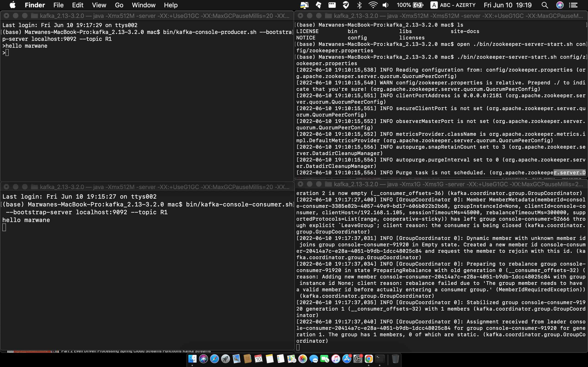Open Terminal from the Dock
Screen dimensions: 588x367
click(380, 359)
